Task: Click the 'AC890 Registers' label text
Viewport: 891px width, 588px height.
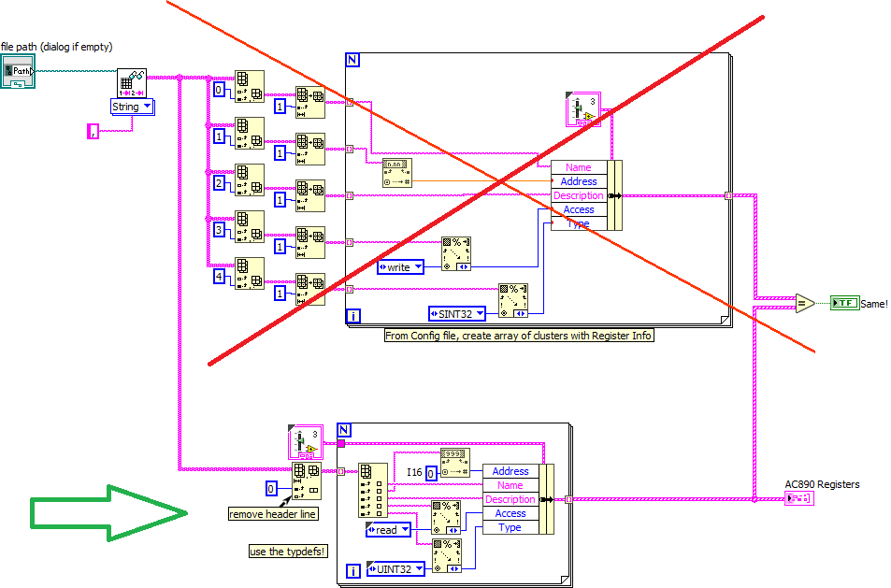Action: (822, 484)
